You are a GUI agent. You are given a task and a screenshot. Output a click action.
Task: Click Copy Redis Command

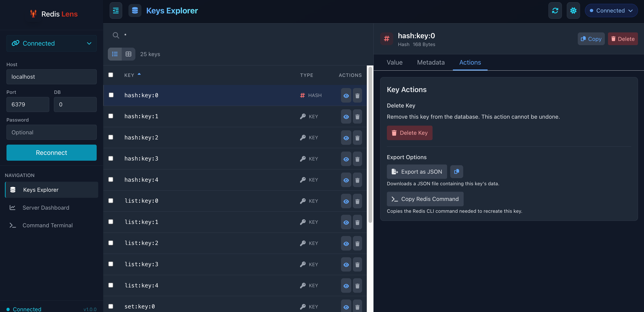click(x=425, y=199)
